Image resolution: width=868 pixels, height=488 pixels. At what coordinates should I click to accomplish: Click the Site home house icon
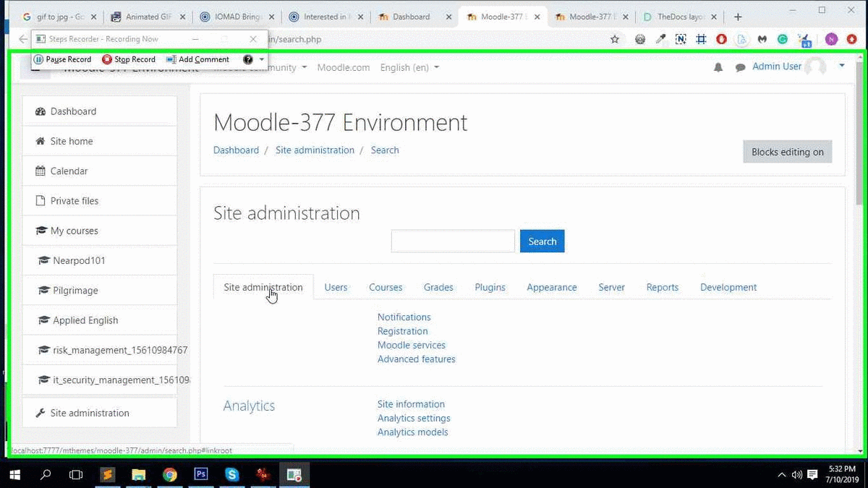point(41,141)
